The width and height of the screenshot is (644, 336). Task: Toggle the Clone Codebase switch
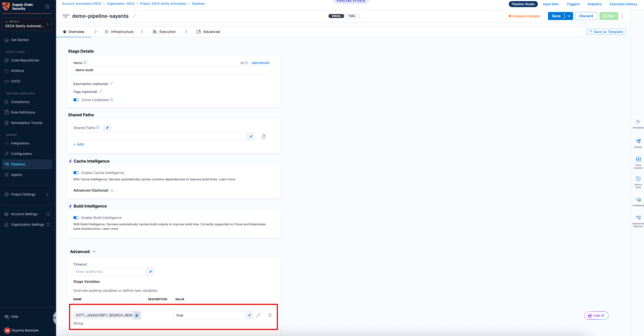click(76, 100)
